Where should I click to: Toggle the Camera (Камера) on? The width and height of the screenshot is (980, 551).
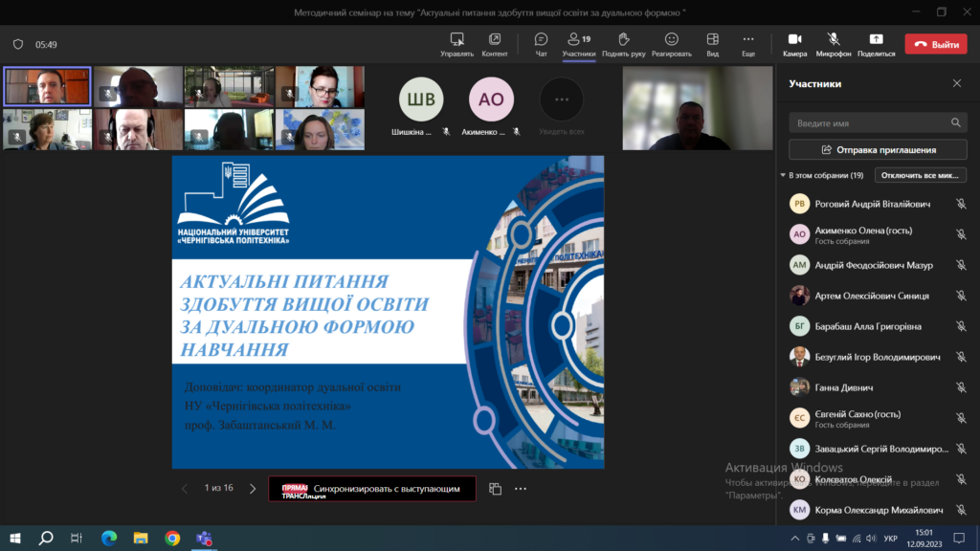[794, 44]
